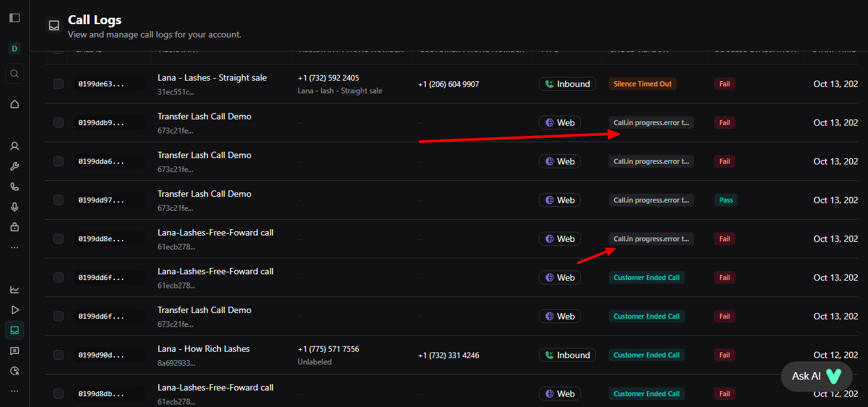Open assistant Lana - Lashes - Straight sale
This screenshot has width=868, height=407.
coord(212,78)
